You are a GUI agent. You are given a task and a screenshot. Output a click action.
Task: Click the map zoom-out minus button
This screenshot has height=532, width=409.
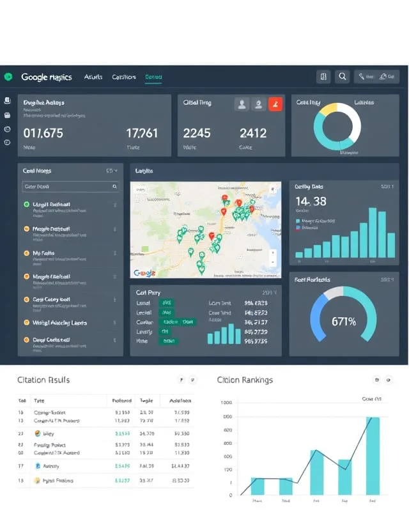[273, 262]
